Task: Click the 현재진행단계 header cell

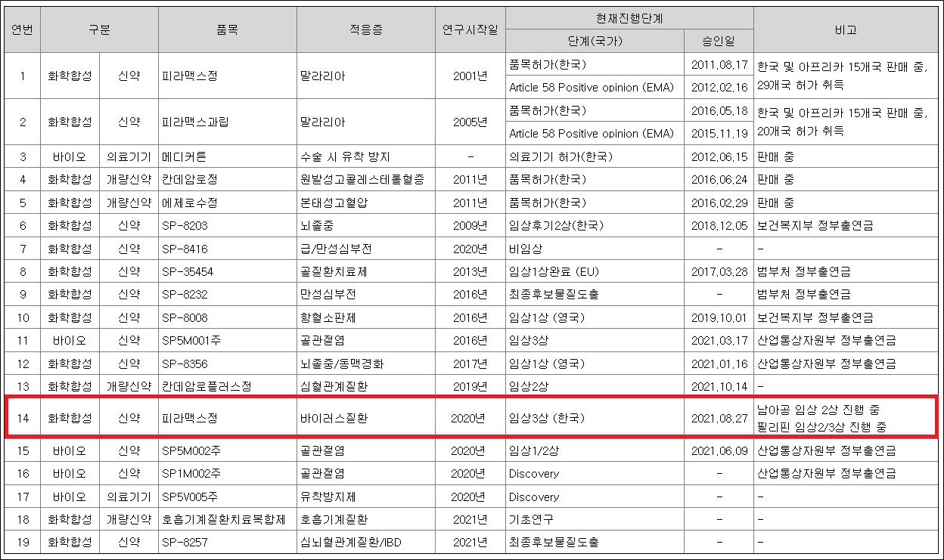Action: pyautogui.click(x=629, y=17)
